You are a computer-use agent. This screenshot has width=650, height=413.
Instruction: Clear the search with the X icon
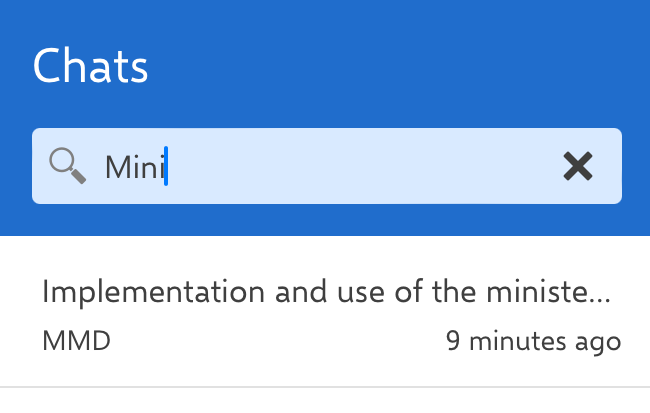[577, 166]
